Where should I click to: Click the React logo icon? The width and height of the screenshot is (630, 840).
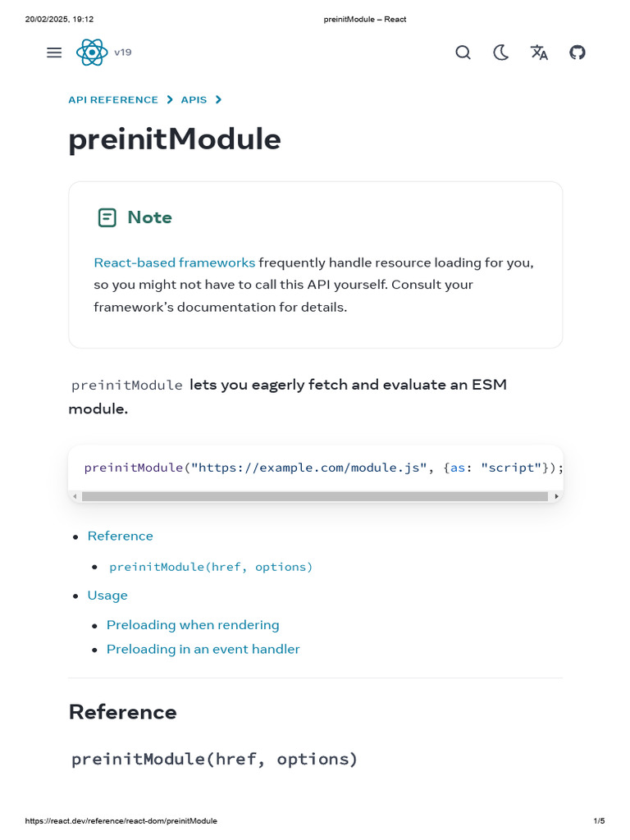point(92,52)
